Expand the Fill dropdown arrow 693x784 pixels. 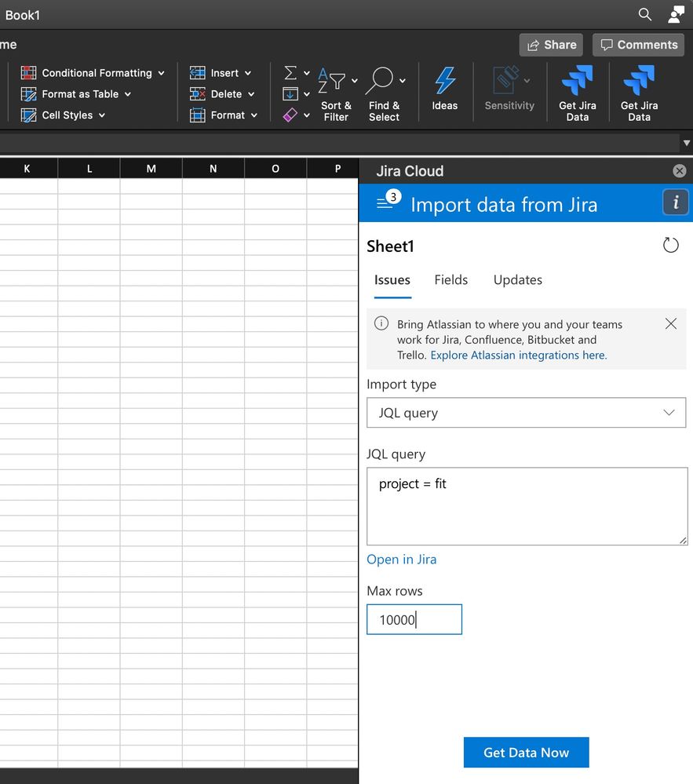307,94
